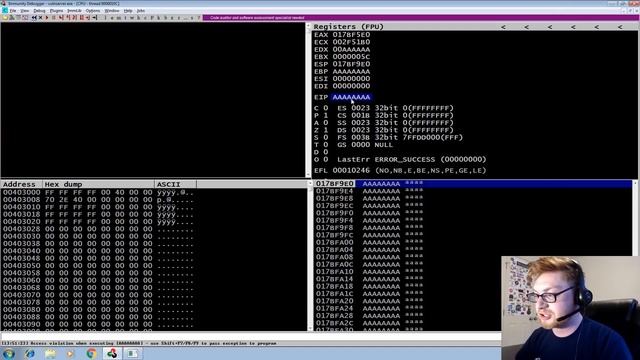This screenshot has height=360, width=640.
Task: Close the debugged program with the X icon
Action: coord(40,18)
